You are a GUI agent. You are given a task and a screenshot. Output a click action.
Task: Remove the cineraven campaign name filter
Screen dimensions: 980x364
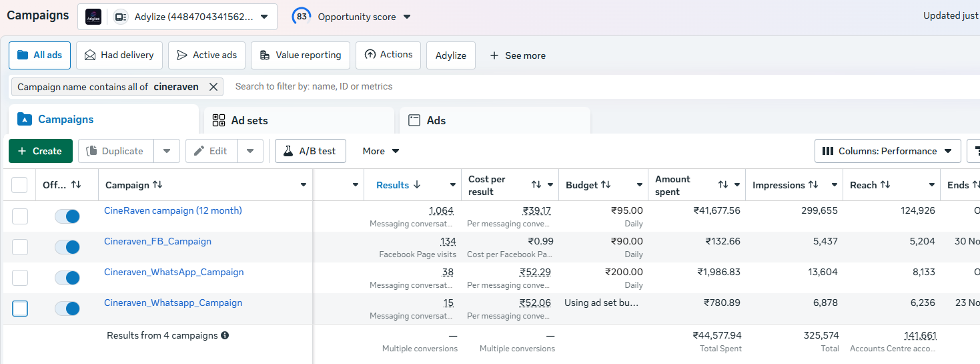[213, 87]
